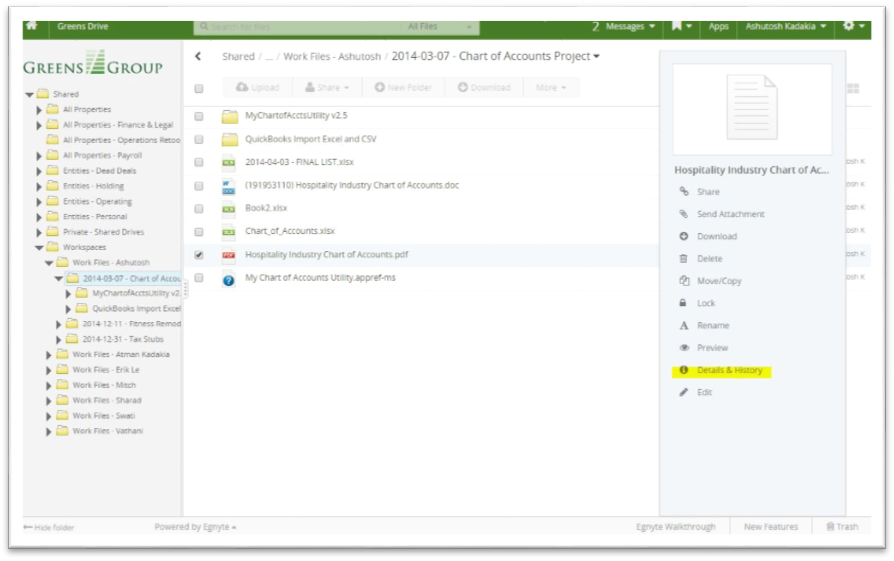This screenshot has height=561, width=894.
Task: Open the Egnyte Walkthrough link
Action: coord(675,527)
